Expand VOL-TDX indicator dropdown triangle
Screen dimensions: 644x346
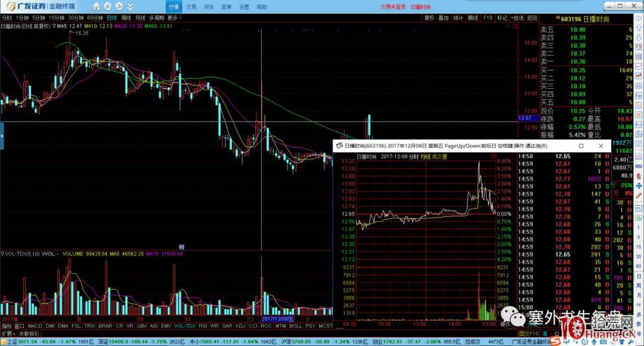[x=2, y=254]
